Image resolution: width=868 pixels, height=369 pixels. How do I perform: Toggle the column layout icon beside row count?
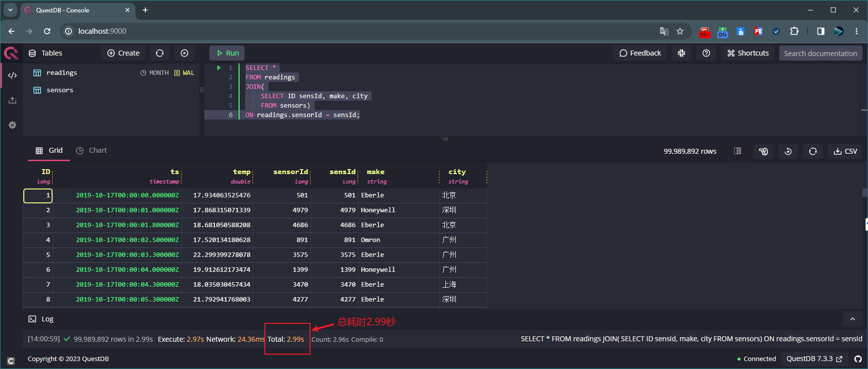coord(738,151)
